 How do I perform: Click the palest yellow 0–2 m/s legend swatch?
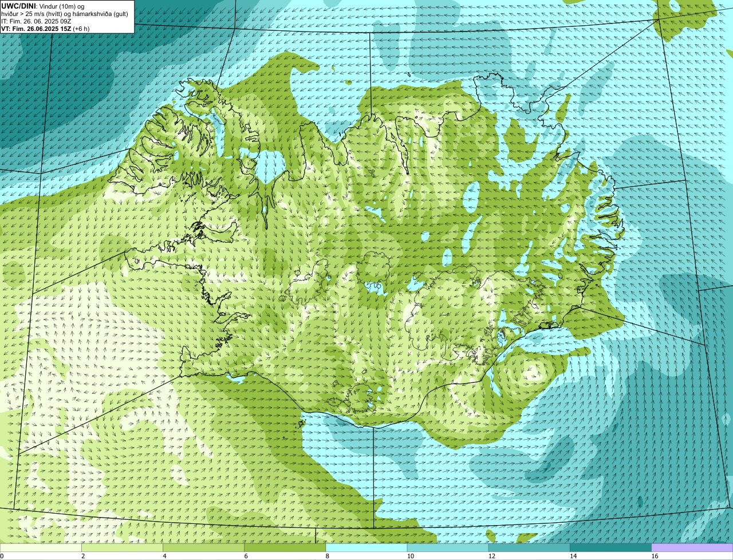coord(41,547)
